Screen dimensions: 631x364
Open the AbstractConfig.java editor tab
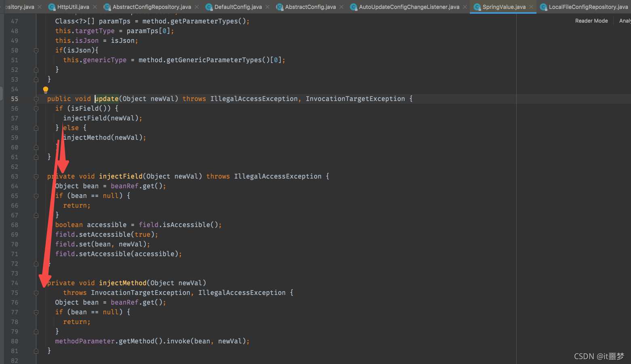pos(310,7)
